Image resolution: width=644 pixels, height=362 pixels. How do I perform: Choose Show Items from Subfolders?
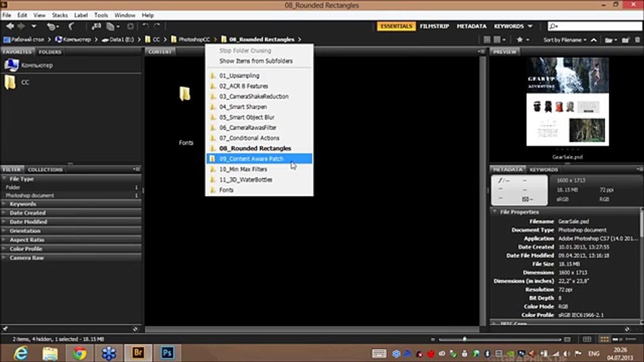259,61
